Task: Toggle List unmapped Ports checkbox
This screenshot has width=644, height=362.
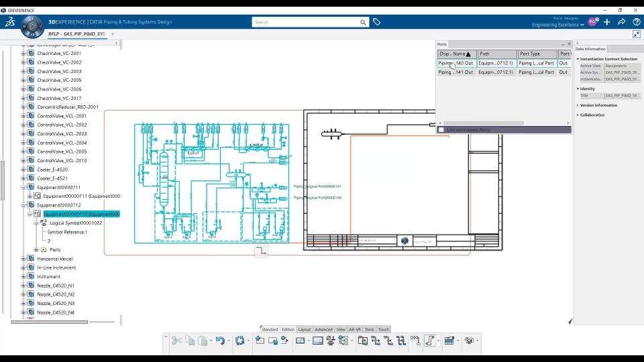Action: coord(441,129)
